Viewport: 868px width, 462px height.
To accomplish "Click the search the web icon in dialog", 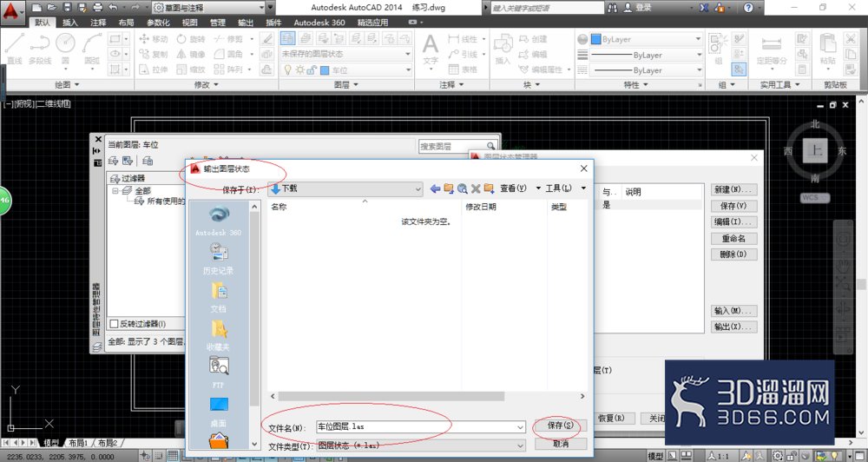I will [x=463, y=189].
